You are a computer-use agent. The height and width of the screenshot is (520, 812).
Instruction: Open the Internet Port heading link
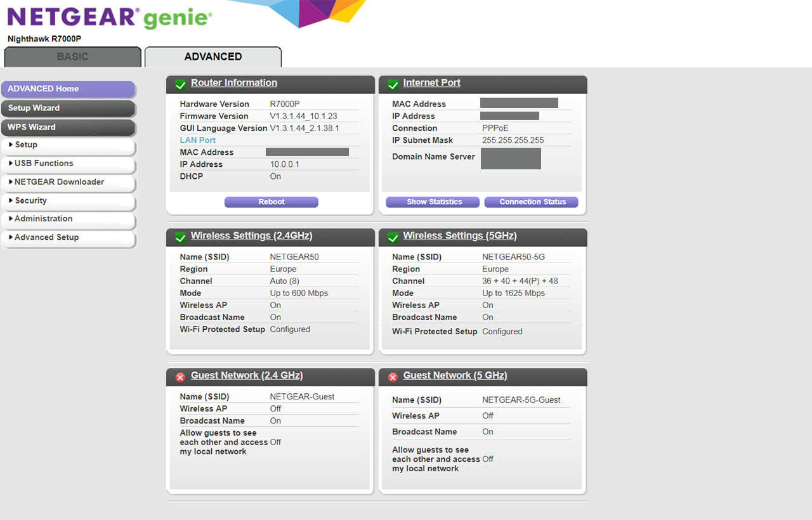coord(432,83)
